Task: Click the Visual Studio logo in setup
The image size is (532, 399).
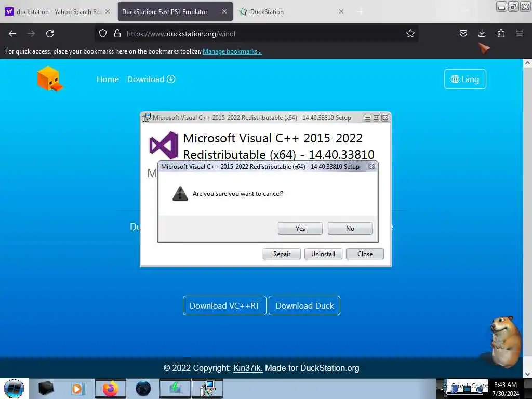Action: (x=164, y=145)
